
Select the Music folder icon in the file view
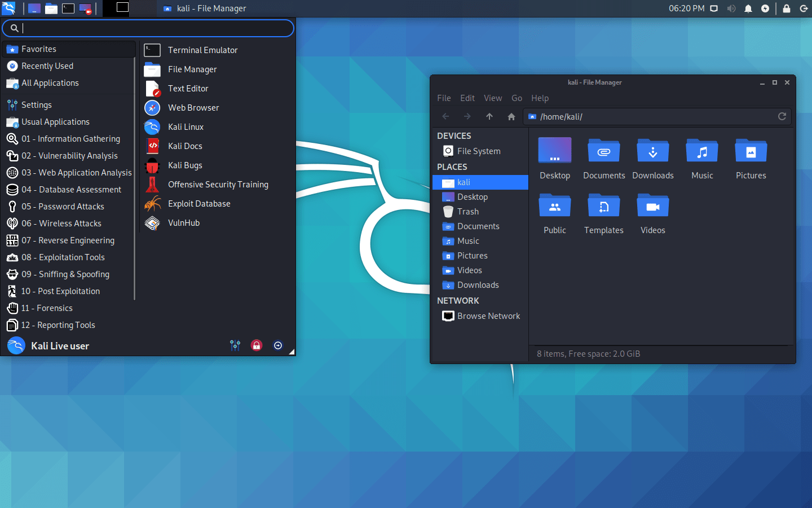click(x=702, y=151)
